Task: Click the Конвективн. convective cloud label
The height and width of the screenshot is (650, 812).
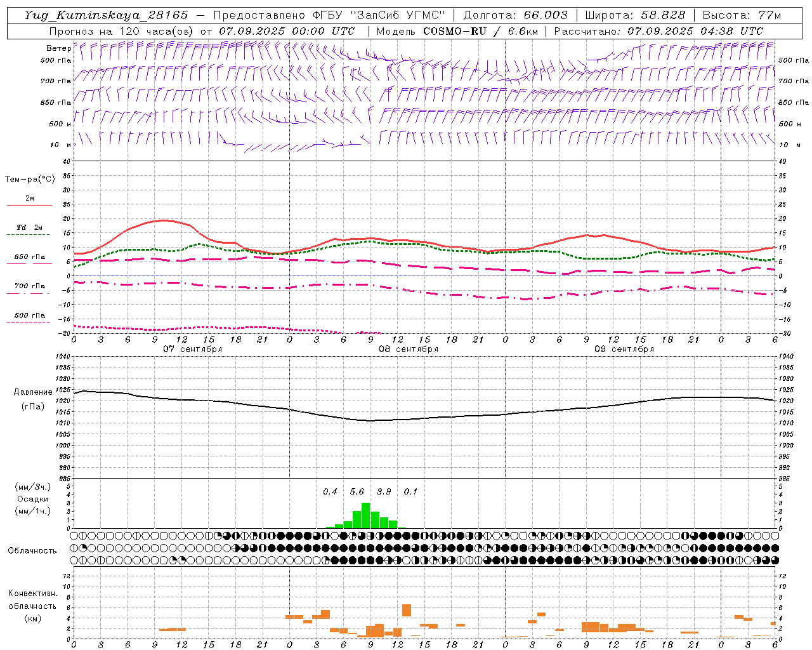Action: pyautogui.click(x=32, y=594)
